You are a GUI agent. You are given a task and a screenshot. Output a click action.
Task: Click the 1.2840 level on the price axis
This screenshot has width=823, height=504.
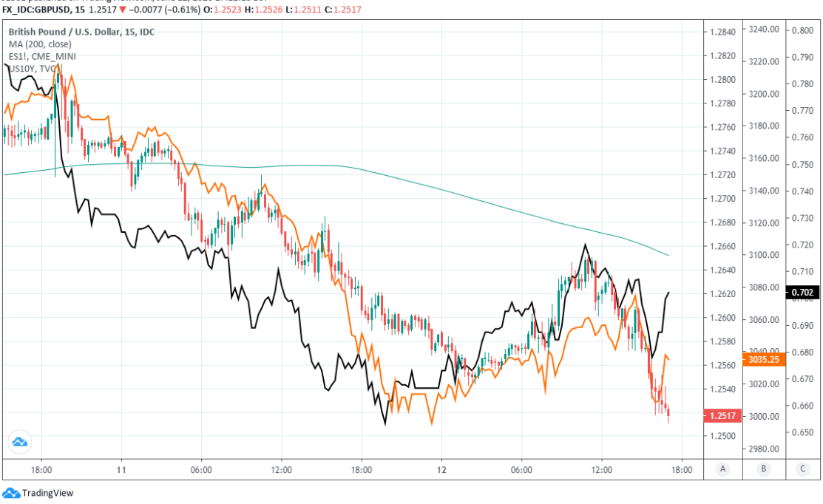[721, 32]
